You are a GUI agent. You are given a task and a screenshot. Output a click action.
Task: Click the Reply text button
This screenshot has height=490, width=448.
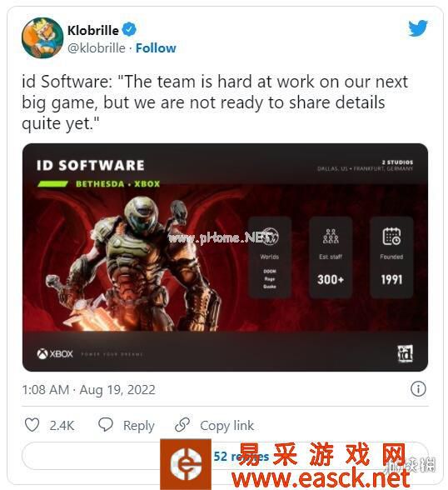pyautogui.click(x=138, y=426)
